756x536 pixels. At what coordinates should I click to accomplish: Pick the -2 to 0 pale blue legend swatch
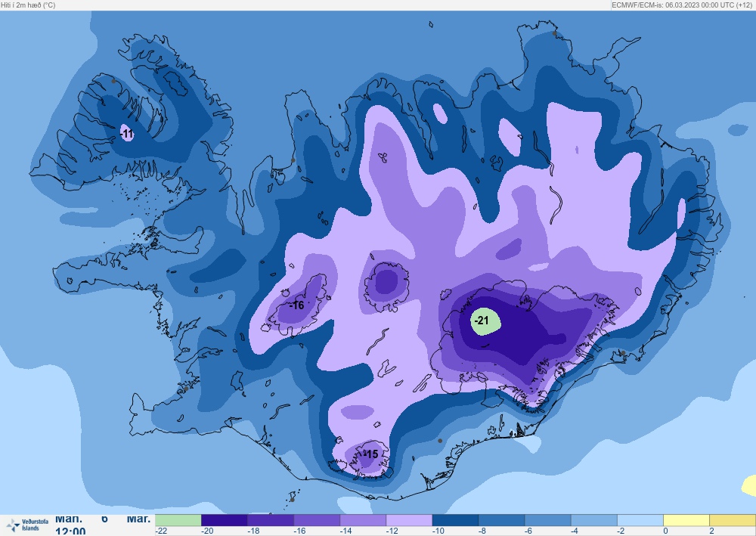pyautogui.click(x=641, y=520)
